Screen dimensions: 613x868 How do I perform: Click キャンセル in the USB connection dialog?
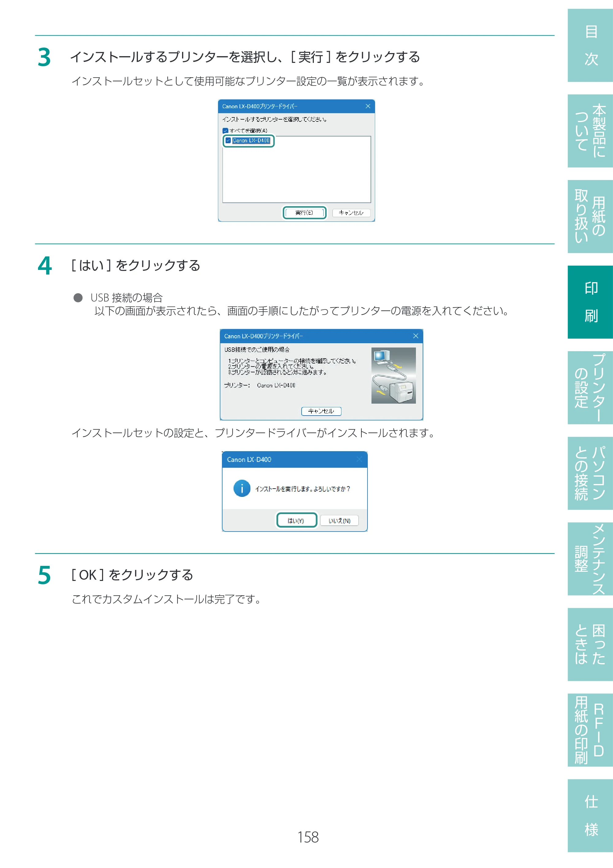pos(321,411)
